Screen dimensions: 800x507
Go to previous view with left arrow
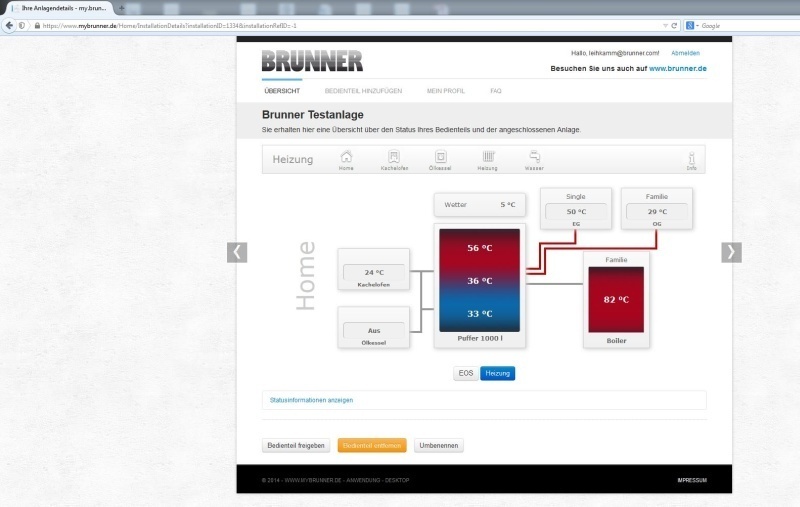pos(237,252)
